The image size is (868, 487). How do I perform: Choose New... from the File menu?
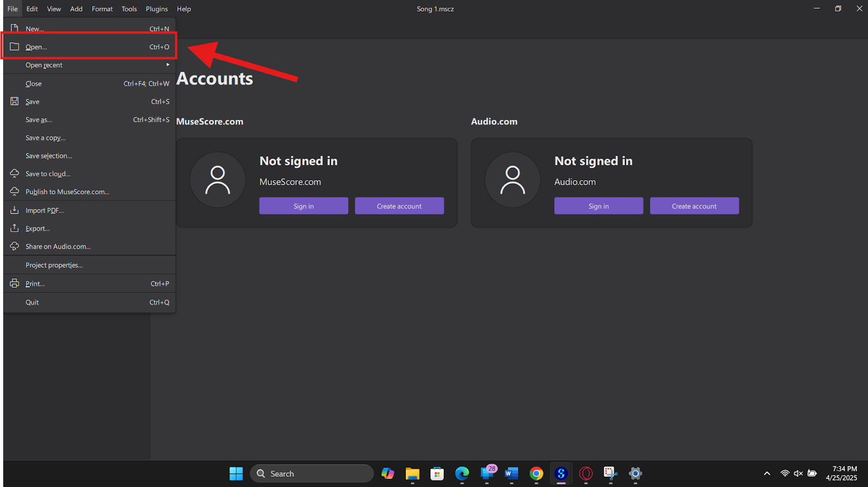click(x=90, y=29)
